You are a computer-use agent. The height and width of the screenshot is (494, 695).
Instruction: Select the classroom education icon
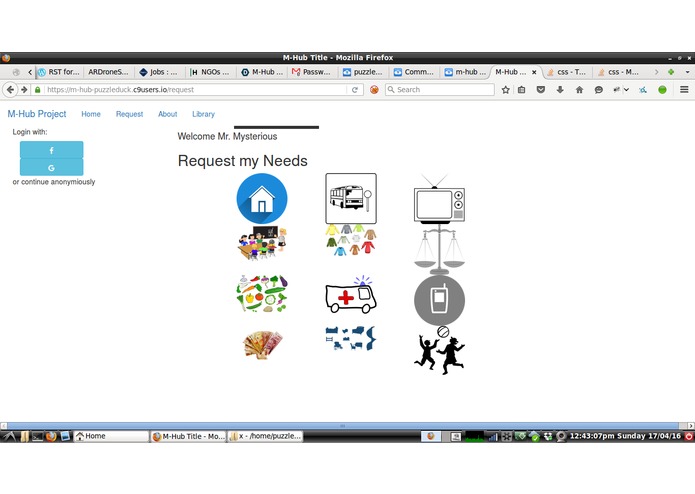point(262,243)
